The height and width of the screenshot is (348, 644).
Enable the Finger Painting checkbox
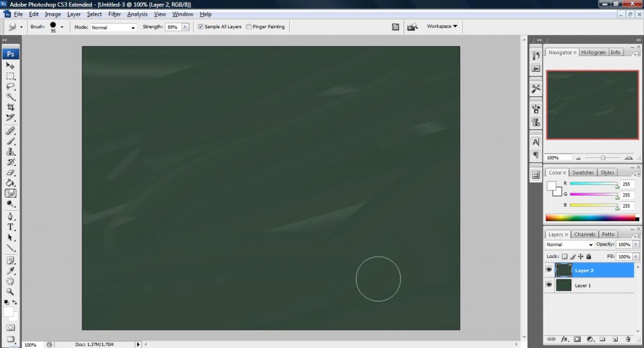tap(249, 27)
